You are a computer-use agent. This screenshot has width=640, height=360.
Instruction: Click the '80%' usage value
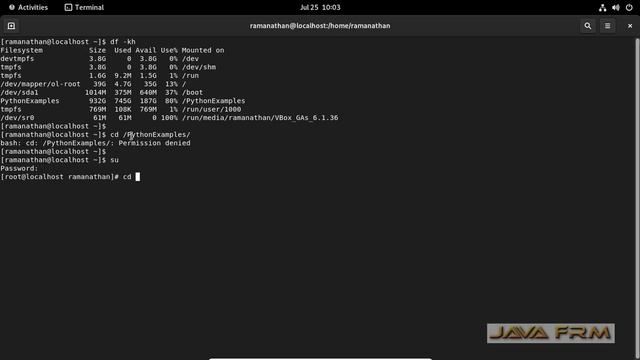[x=171, y=101]
